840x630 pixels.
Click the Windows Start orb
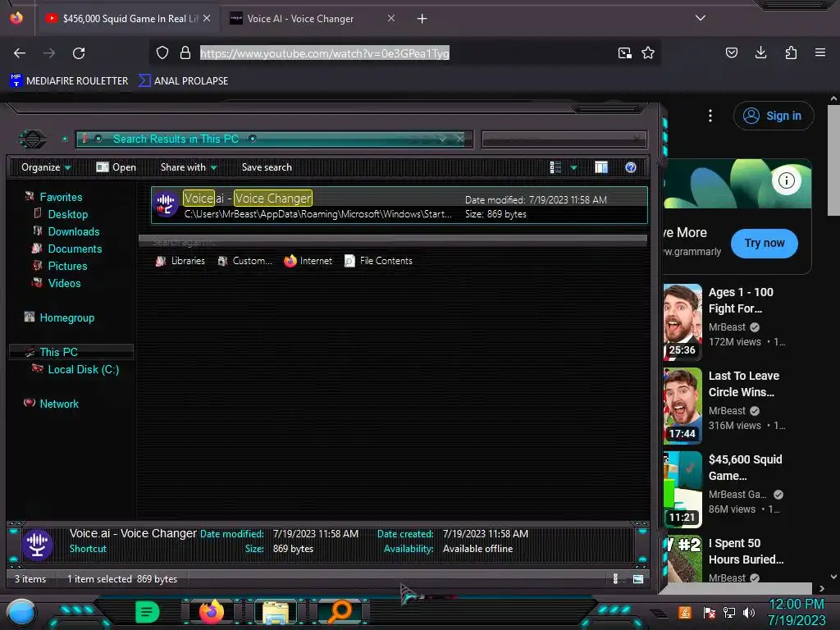pyautogui.click(x=21, y=612)
